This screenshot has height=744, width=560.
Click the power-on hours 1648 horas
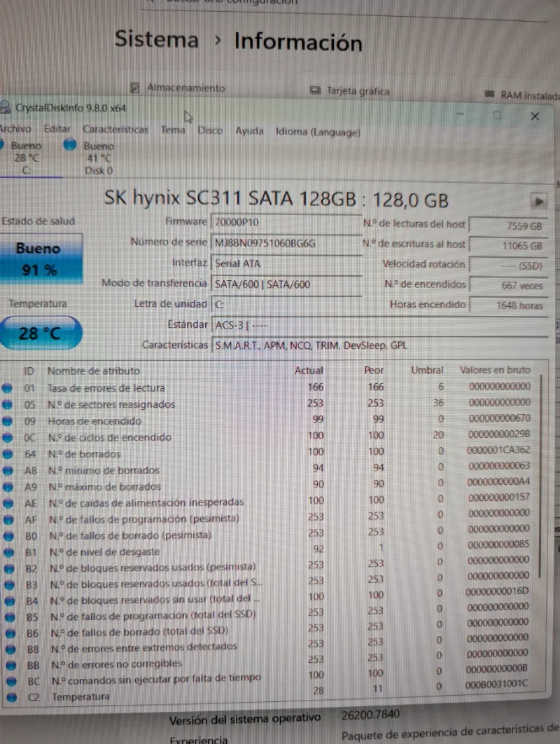coord(508,305)
